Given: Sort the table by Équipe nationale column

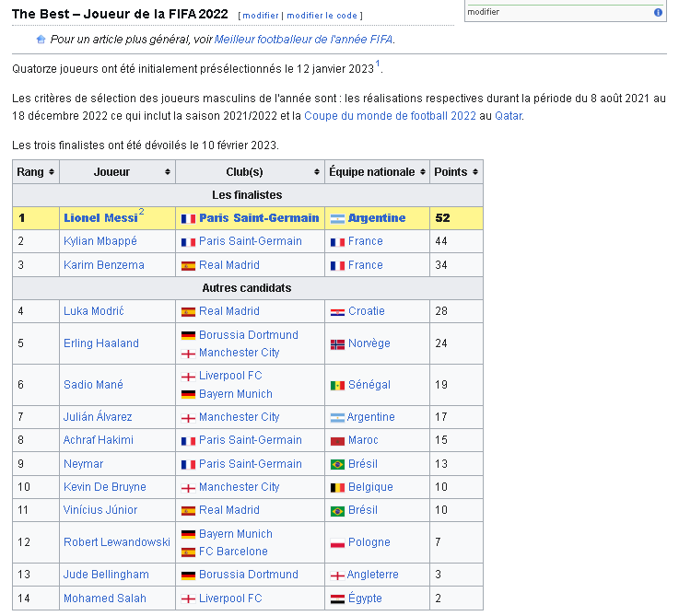Looking at the screenshot, I should 423,172.
